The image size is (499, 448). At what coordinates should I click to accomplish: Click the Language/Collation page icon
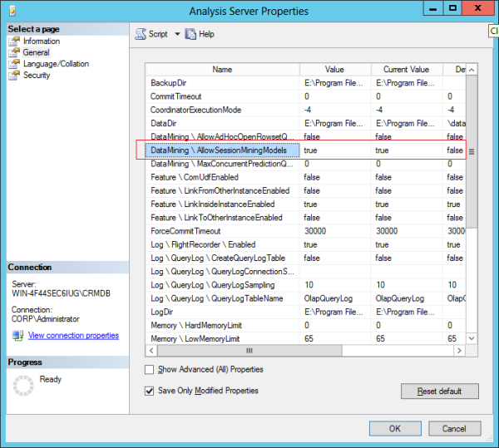pos(14,64)
